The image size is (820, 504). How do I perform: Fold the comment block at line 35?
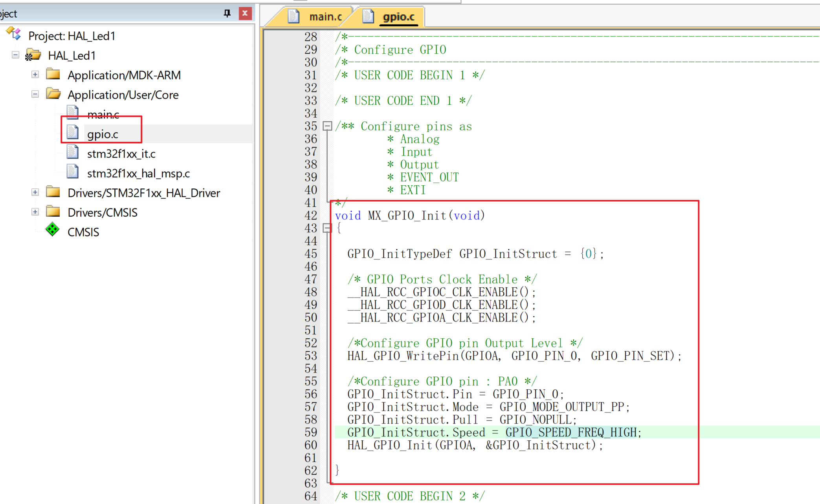point(327,126)
